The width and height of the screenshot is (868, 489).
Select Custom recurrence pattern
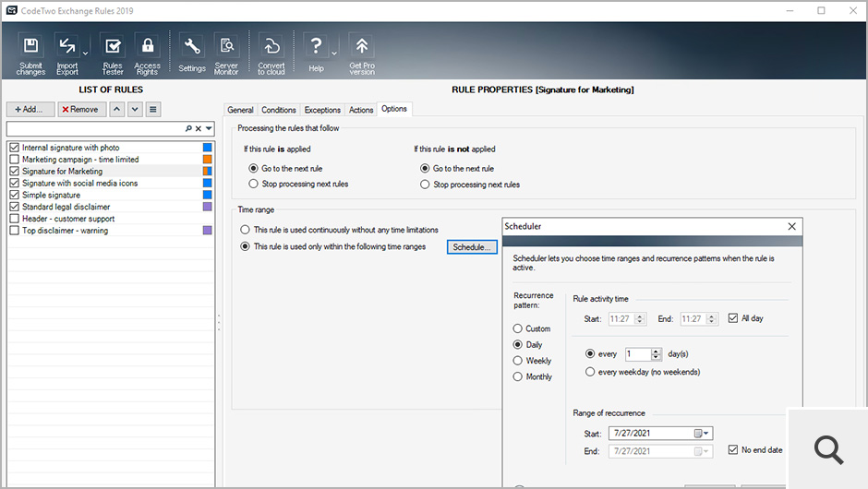(x=518, y=328)
